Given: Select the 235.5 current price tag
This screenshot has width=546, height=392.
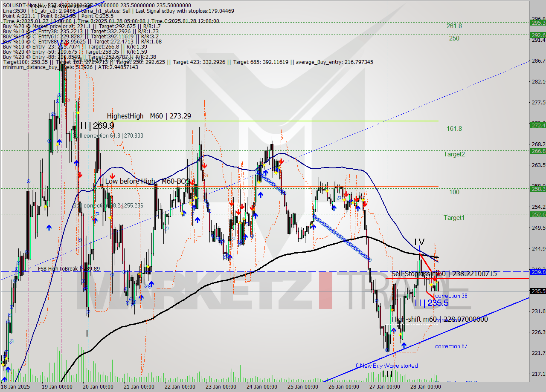Looking at the screenshot, I should 537,291.
